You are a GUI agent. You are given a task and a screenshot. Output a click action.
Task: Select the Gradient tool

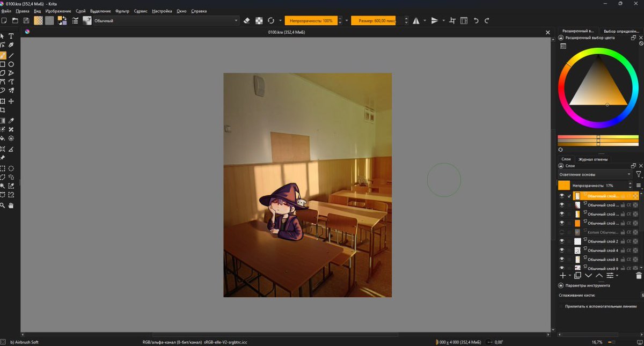point(3,121)
